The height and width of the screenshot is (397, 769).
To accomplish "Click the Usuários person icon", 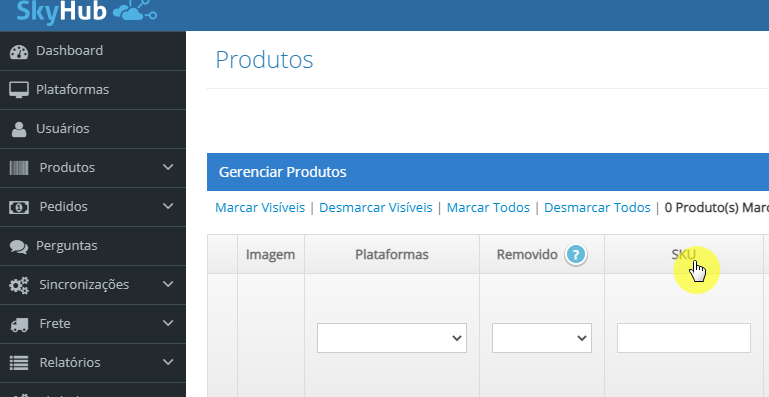I will 19,129.
